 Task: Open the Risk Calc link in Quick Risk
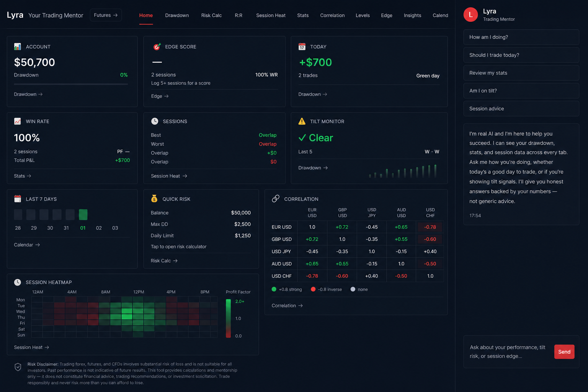click(x=164, y=261)
